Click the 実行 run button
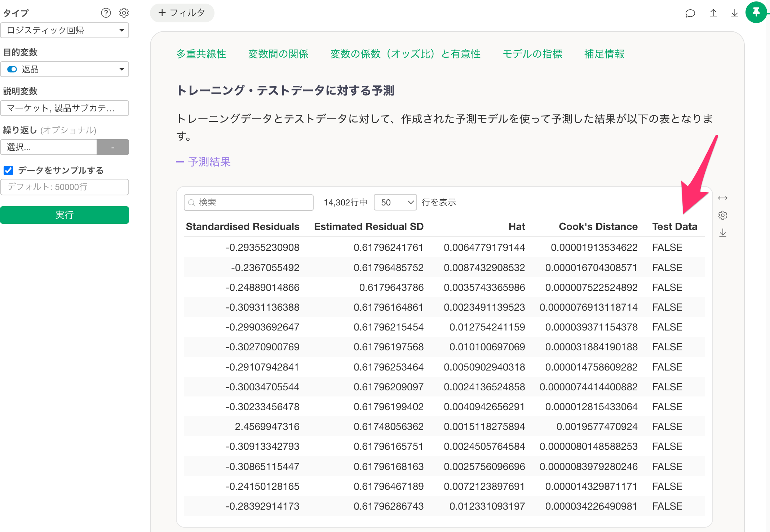The height and width of the screenshot is (532, 770). click(65, 215)
